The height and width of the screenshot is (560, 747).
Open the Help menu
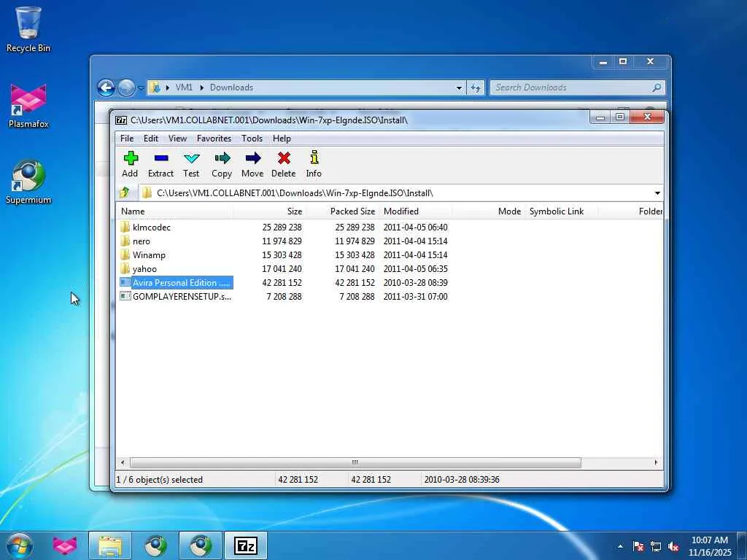(x=282, y=138)
